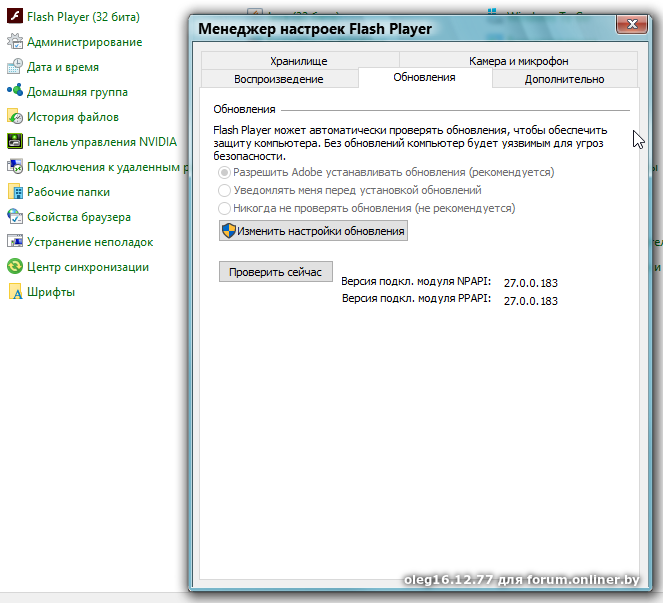Click the Устранение неполадок icon
663x603 pixels.
point(15,241)
